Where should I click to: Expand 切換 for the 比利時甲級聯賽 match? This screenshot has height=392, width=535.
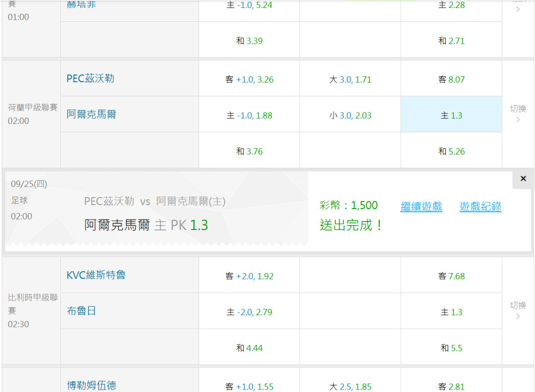(x=518, y=311)
